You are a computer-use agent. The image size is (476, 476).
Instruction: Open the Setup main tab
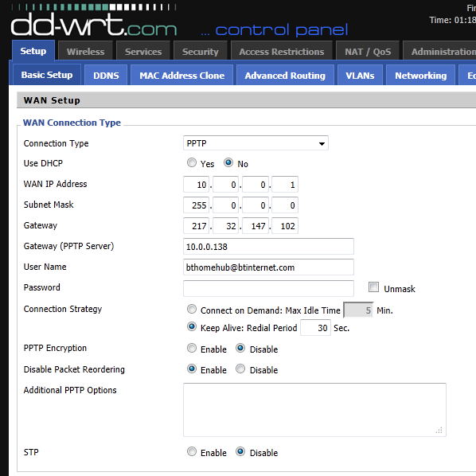(x=33, y=50)
